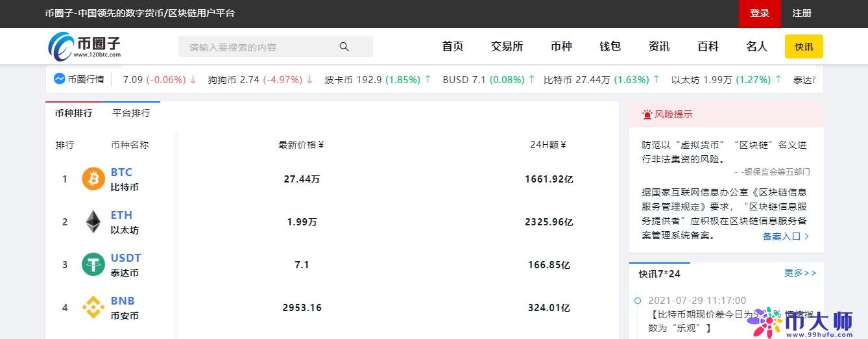The height and width of the screenshot is (339, 868).
Task: Click 比特币 name in ranking row
Action: pyautogui.click(x=125, y=187)
